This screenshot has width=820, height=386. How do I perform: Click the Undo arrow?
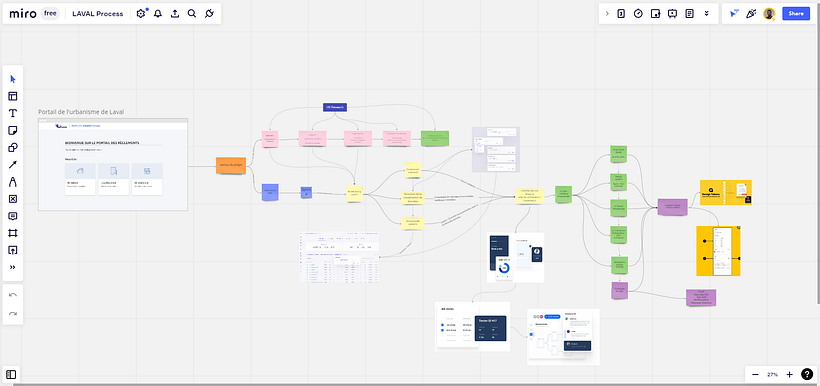pos(13,295)
